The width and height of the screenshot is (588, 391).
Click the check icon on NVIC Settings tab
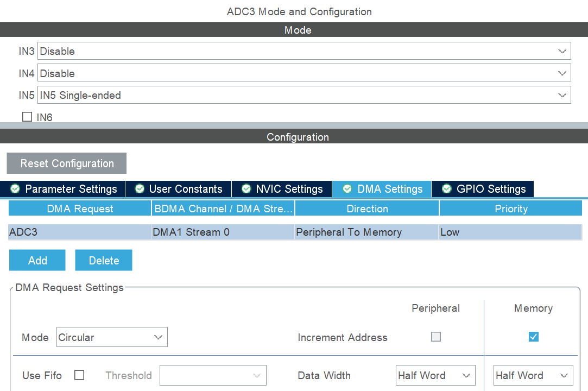[245, 189]
